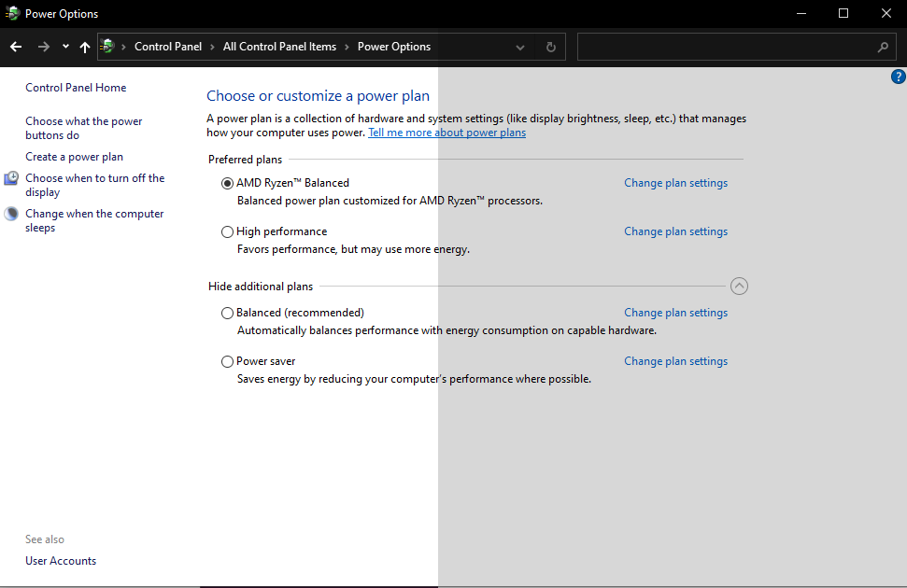Click the sleep moon icon in sidebar
Image resolution: width=907 pixels, height=588 pixels.
(x=11, y=214)
